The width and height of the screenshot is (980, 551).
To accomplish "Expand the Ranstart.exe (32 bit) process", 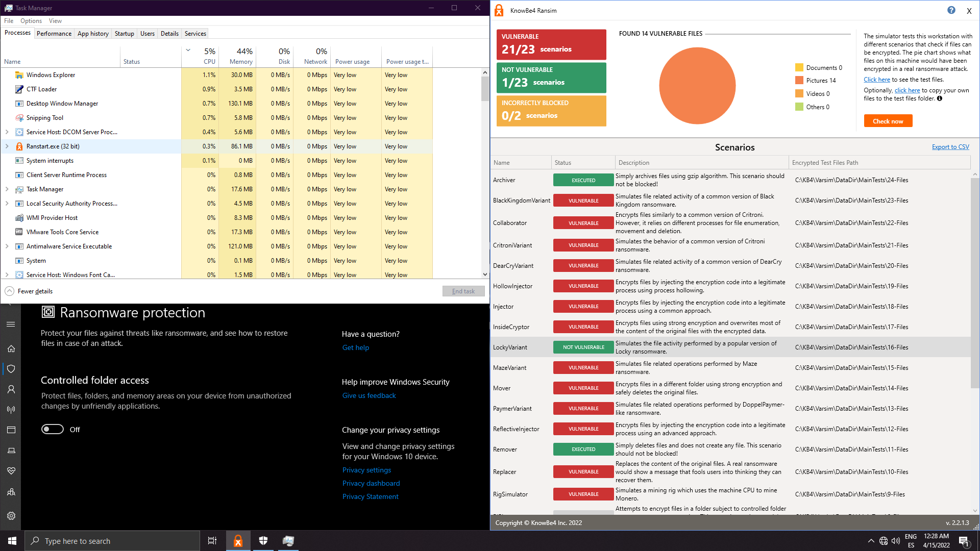I will pos(7,146).
